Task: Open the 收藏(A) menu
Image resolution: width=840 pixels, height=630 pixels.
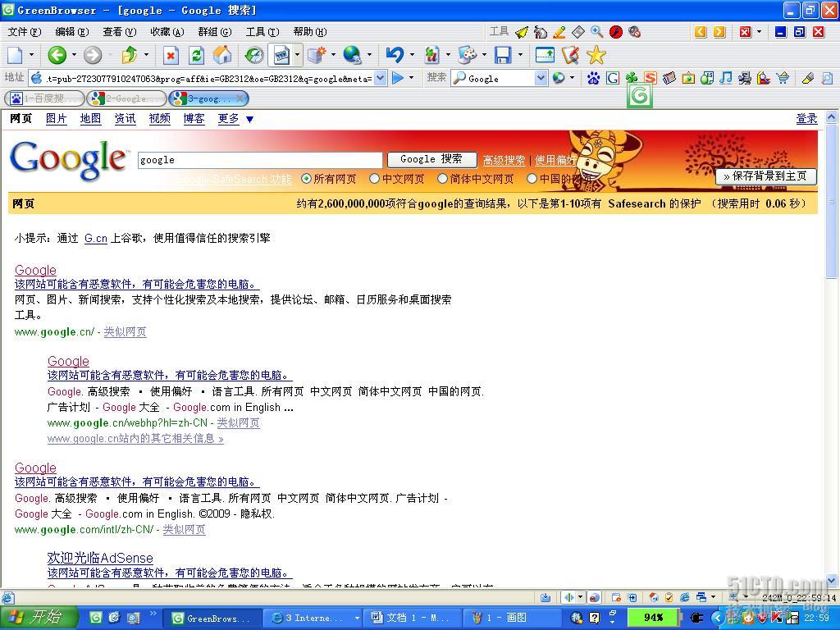Action: click(x=167, y=32)
